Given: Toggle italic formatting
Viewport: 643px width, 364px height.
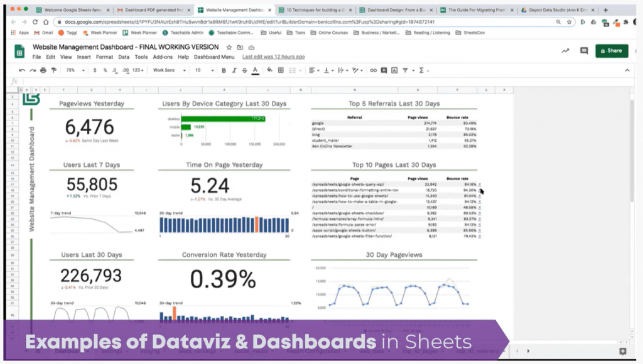Looking at the screenshot, I should click(x=233, y=70).
